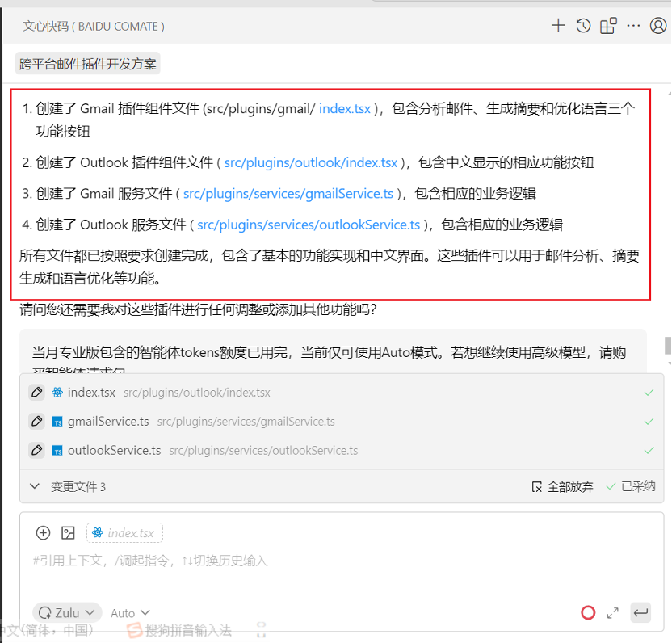Open changed file outlookService.ts row
672x643 pixels.
(342, 450)
